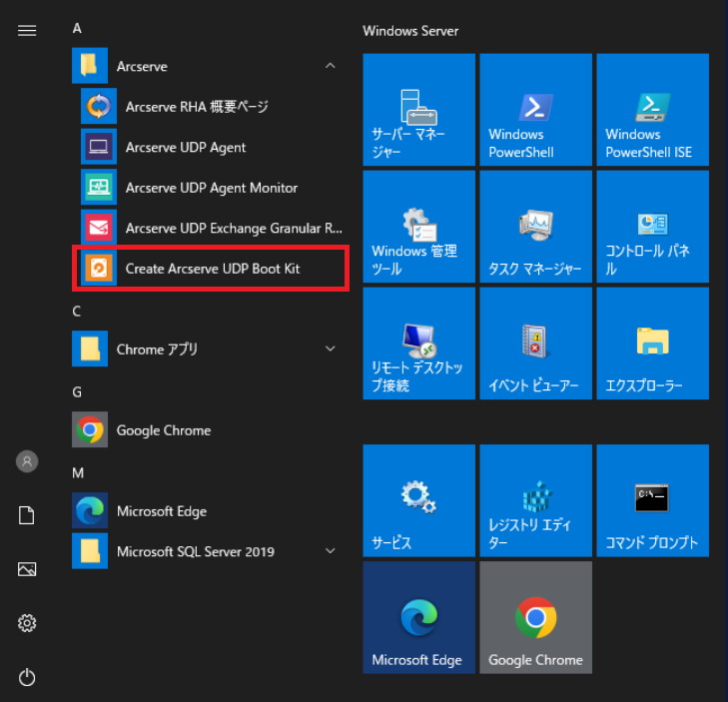Screen dimensions: 728x702
Task: Open Arcserve UDP Exchange Granular Restore
Action: (x=210, y=228)
